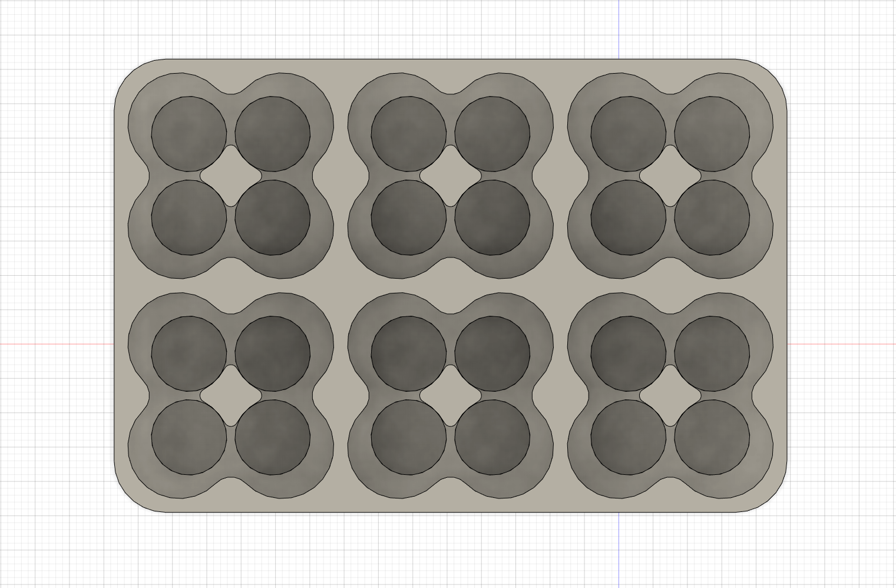The width and height of the screenshot is (896, 588).
Task: Select the rounded top-left corner of the tray
Action: (x=130, y=75)
